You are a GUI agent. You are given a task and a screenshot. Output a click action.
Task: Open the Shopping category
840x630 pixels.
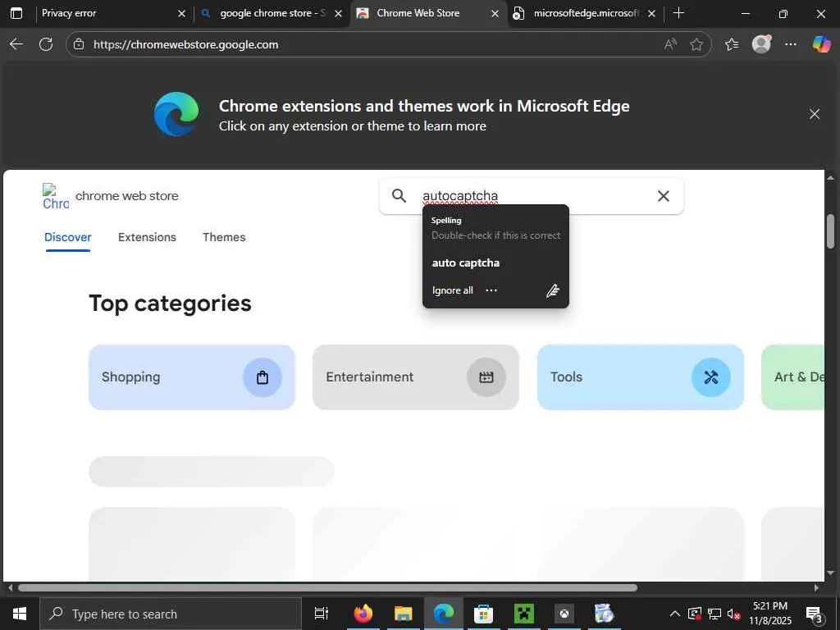click(192, 377)
